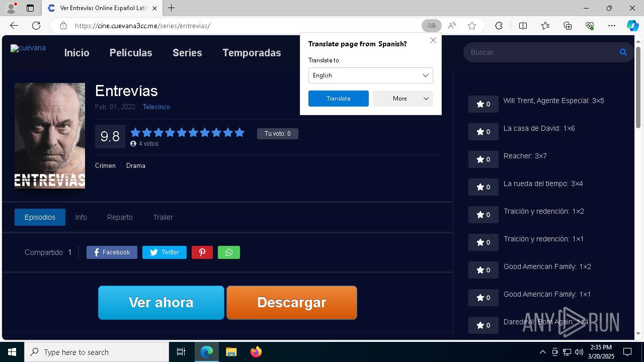Click star rating beside Will Trent 3×5
This screenshot has width=644, height=362.
(x=484, y=104)
